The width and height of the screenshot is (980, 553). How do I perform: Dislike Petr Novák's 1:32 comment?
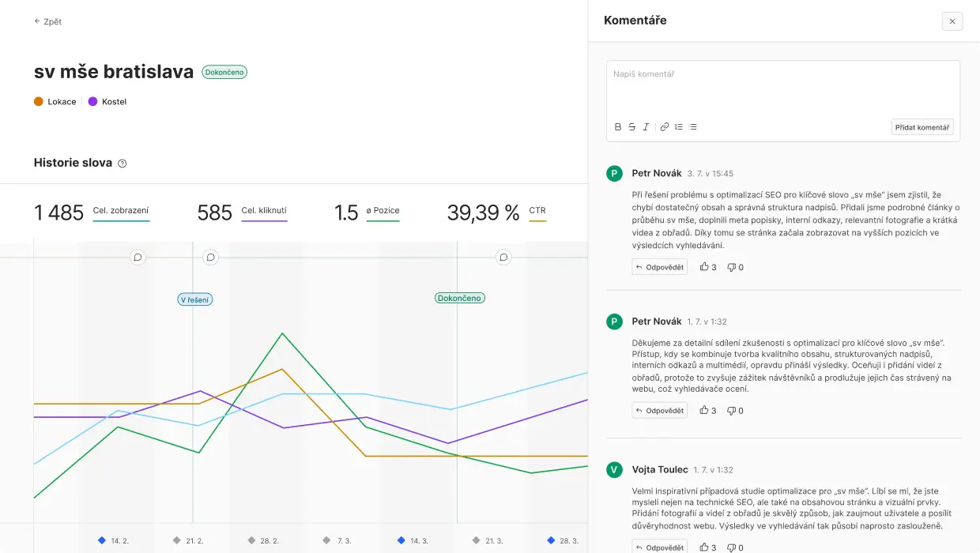[735, 411]
